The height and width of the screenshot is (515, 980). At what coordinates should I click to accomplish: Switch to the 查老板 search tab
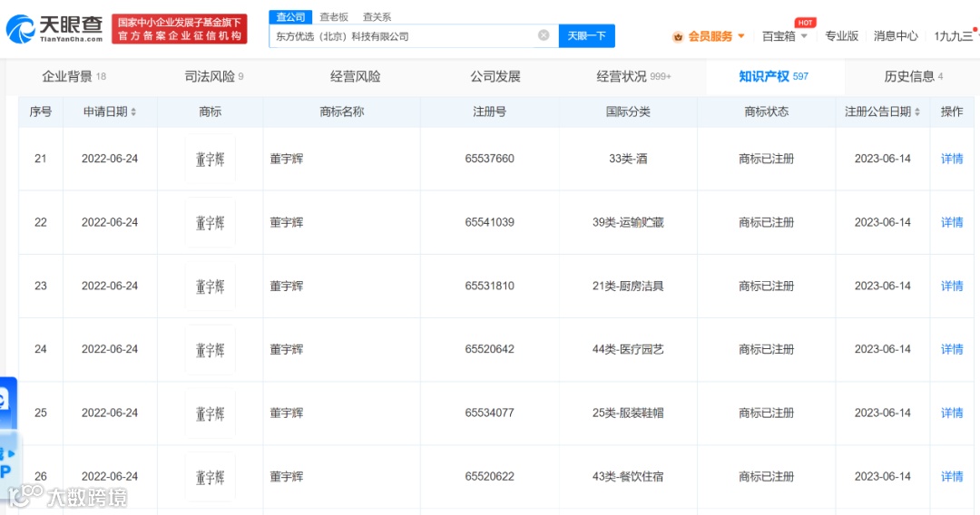(334, 17)
